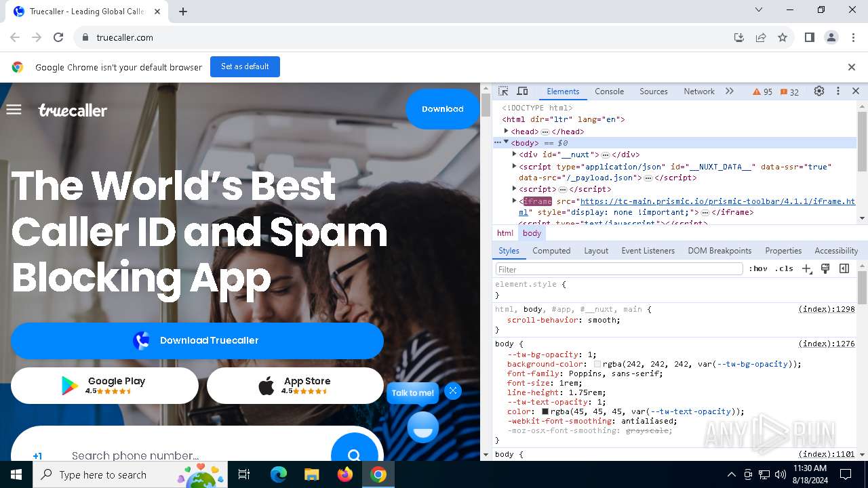This screenshot has height=488, width=868.
Task: Click Set as default browser button
Action: 245,67
